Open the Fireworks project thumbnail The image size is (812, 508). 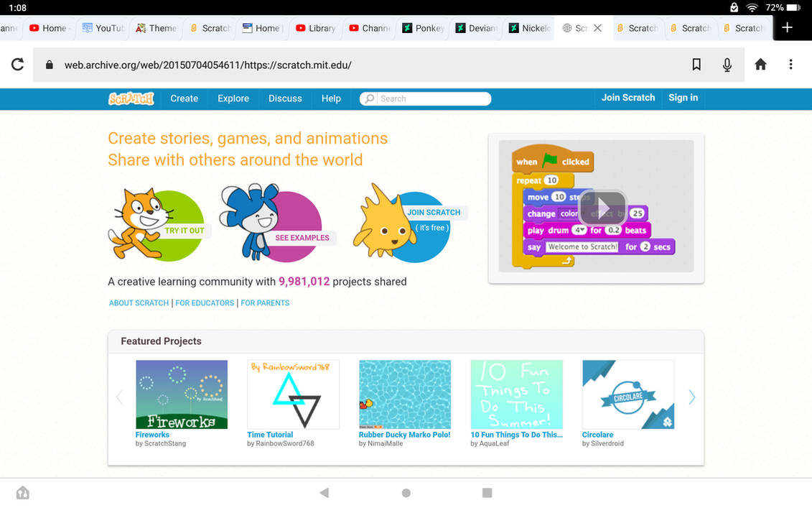tap(181, 394)
